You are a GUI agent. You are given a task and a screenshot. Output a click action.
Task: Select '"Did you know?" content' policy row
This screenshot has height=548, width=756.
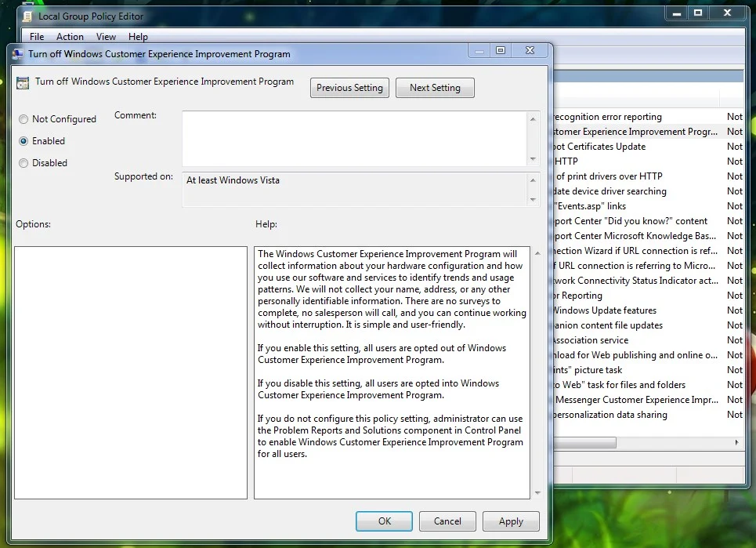[x=648, y=221]
